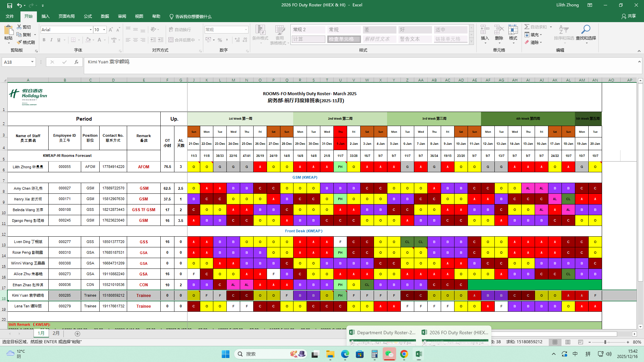Open Chrome from the Windows taskbar
644x362 pixels.
(x=404, y=354)
